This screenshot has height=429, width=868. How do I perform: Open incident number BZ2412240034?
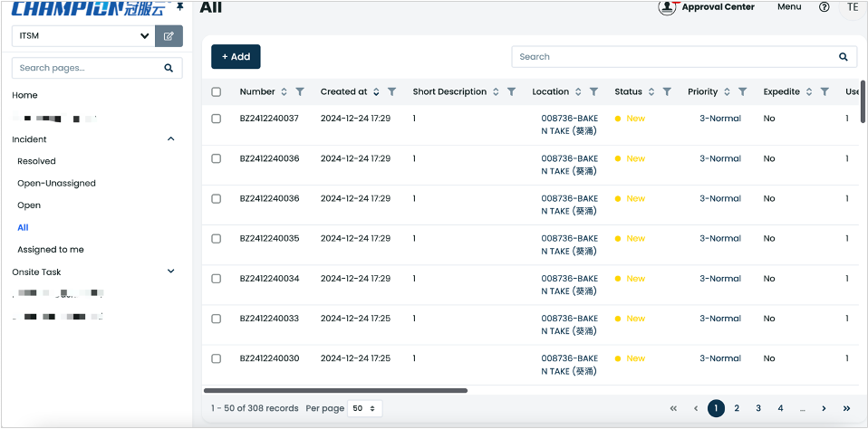pos(270,279)
